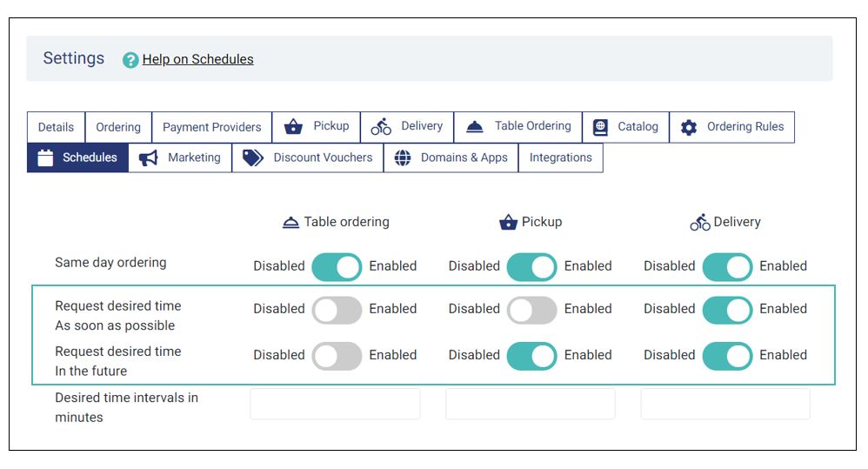This screenshot has width=868, height=469.
Task: Focus the Pickup desired time intervals field
Action: [x=531, y=404]
